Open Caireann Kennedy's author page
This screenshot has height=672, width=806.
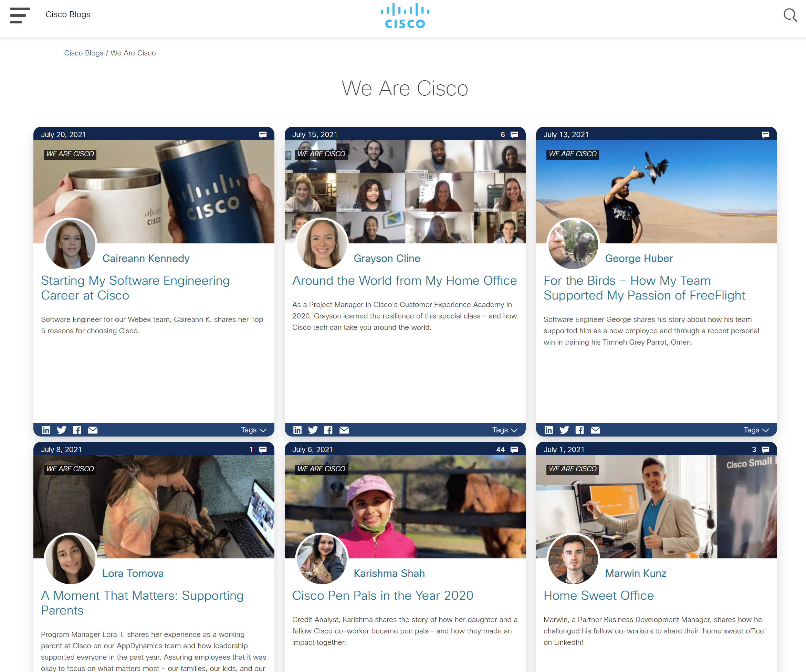tap(146, 259)
